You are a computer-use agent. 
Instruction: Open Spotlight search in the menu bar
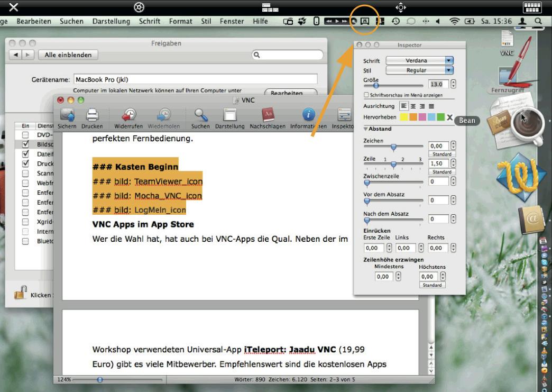click(x=538, y=21)
